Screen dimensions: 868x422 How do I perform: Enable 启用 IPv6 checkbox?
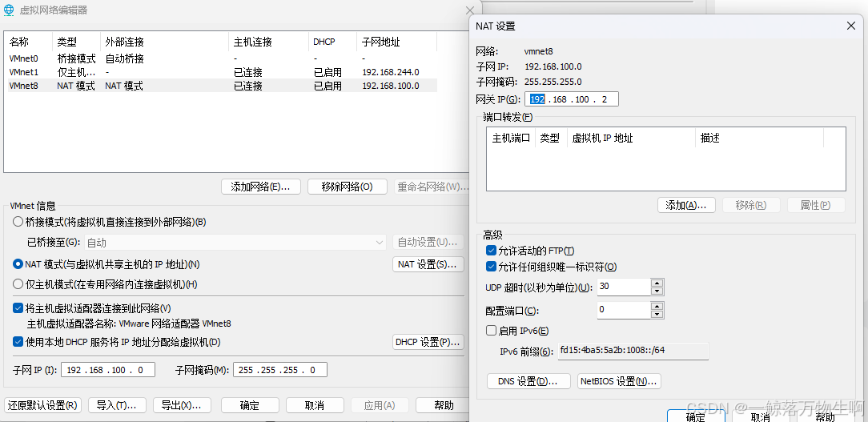[491, 331]
